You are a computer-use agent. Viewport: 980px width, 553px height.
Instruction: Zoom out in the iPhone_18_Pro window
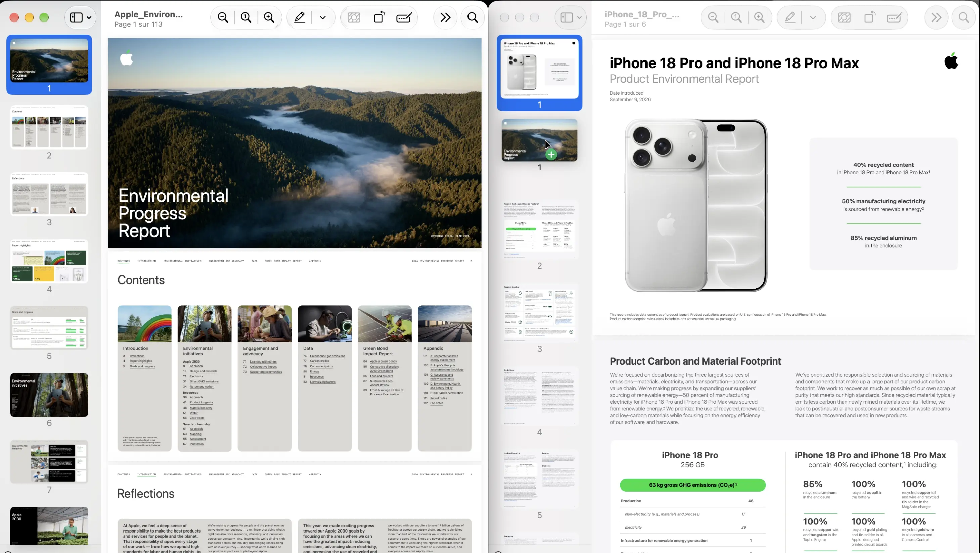[x=713, y=17]
